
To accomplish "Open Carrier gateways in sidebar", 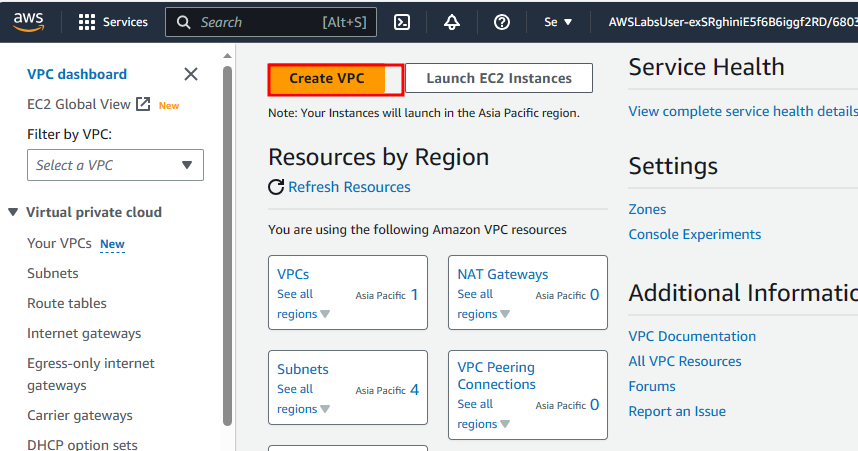I will click(x=80, y=415).
